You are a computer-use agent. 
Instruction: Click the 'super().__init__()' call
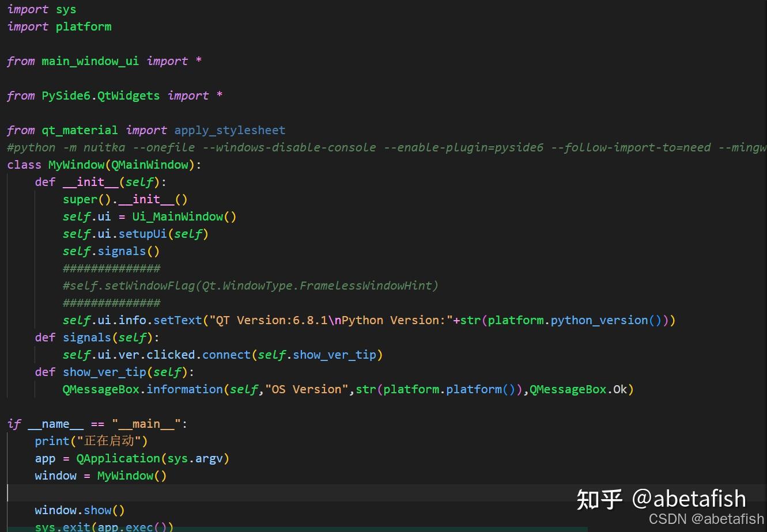click(125, 199)
